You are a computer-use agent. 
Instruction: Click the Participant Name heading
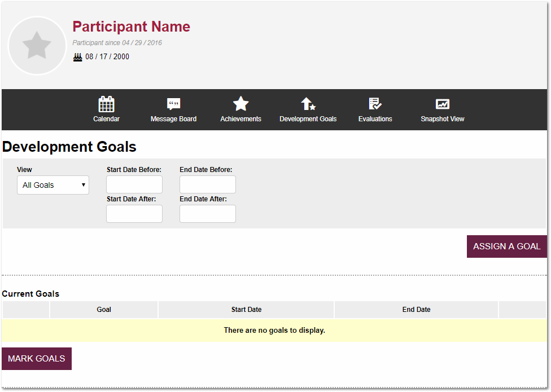(131, 27)
